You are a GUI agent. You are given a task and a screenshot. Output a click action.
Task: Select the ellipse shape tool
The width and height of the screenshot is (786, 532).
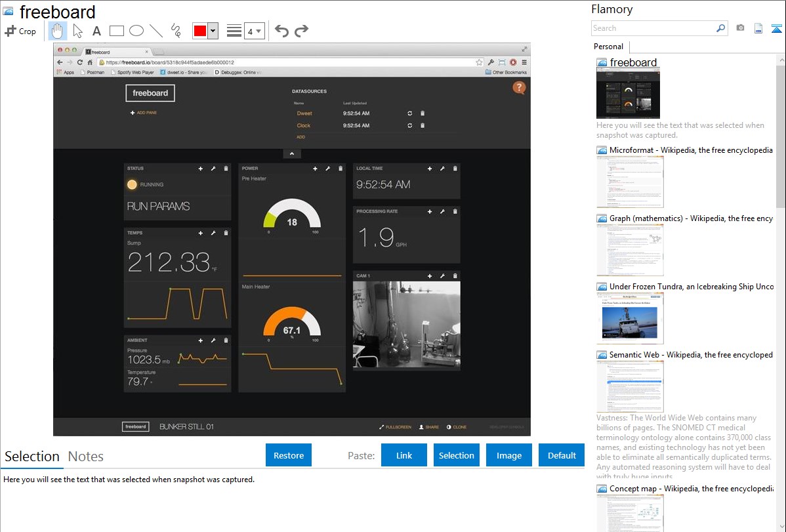point(136,31)
